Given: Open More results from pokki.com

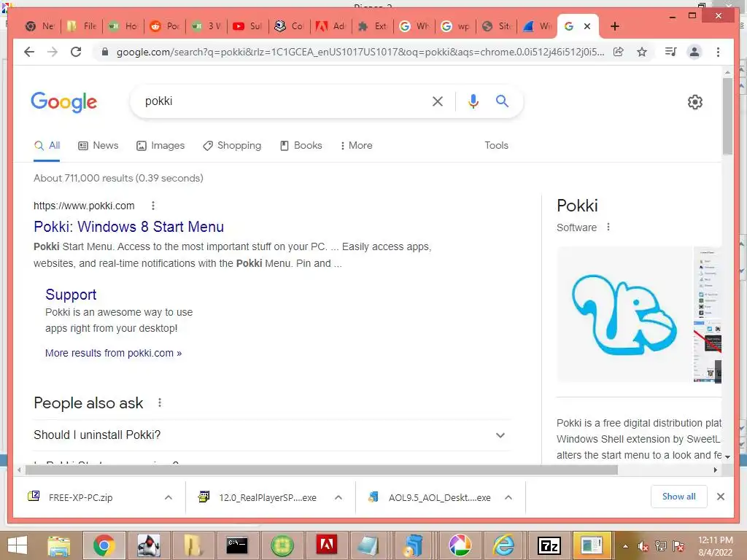Looking at the screenshot, I should [x=113, y=354].
